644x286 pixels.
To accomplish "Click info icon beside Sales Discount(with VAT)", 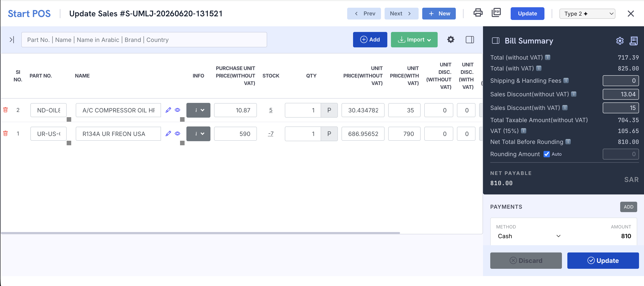I will point(565,108).
